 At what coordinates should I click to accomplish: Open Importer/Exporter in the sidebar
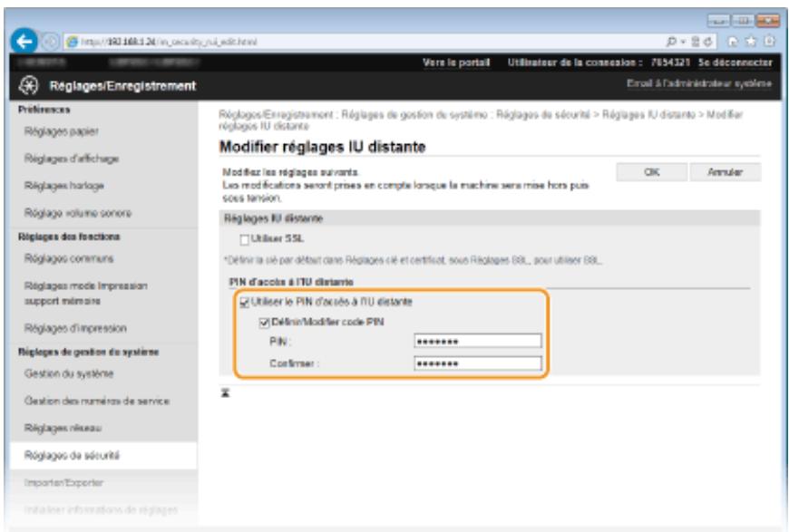[x=63, y=483]
